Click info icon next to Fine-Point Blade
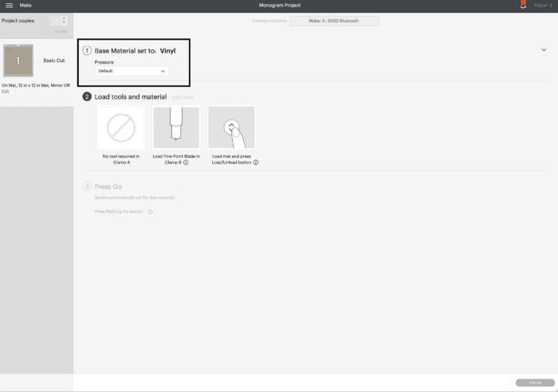The width and height of the screenshot is (558, 392). pos(186,162)
